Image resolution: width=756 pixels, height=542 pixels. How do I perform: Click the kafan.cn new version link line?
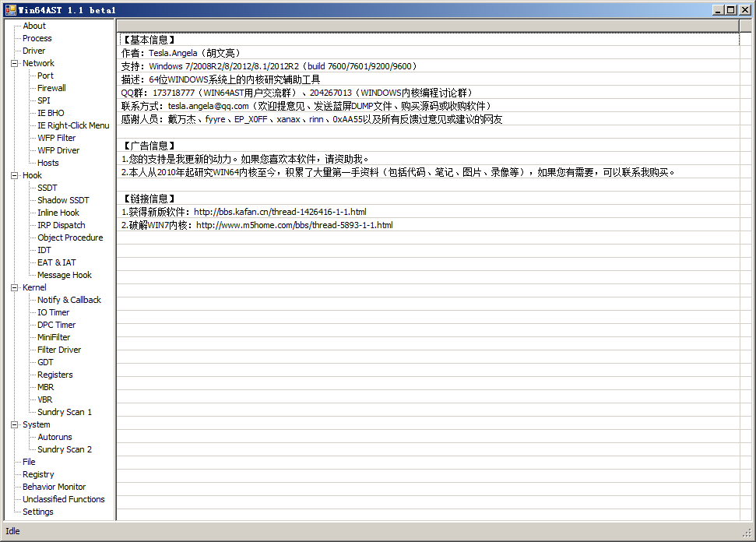pyautogui.click(x=244, y=212)
